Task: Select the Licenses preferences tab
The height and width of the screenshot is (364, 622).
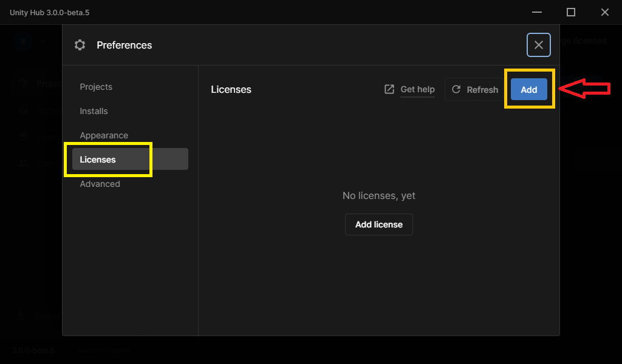Action: tap(130, 159)
